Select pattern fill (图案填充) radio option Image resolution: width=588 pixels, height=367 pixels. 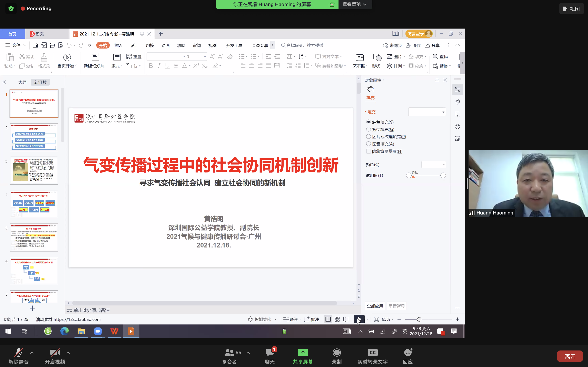368,144
